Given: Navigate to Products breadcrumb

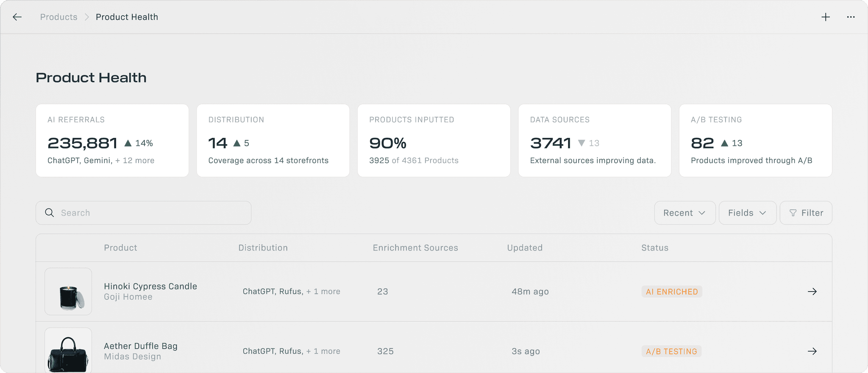Looking at the screenshot, I should (x=58, y=17).
